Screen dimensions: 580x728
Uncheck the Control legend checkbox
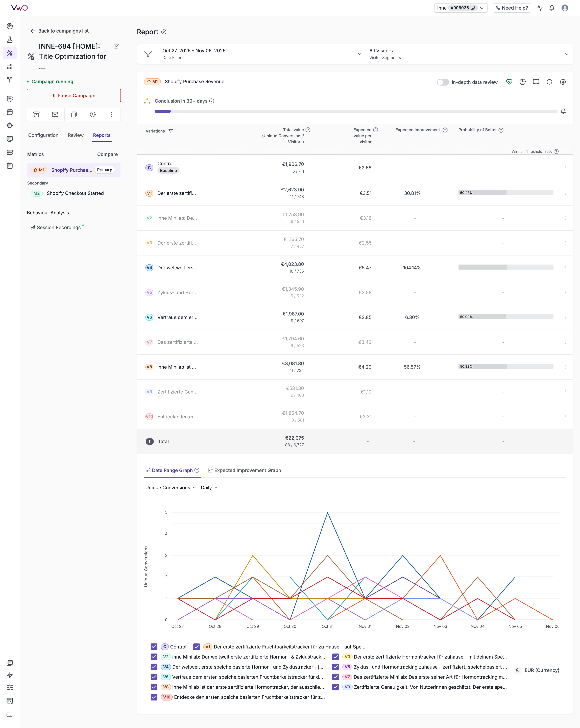coord(154,647)
